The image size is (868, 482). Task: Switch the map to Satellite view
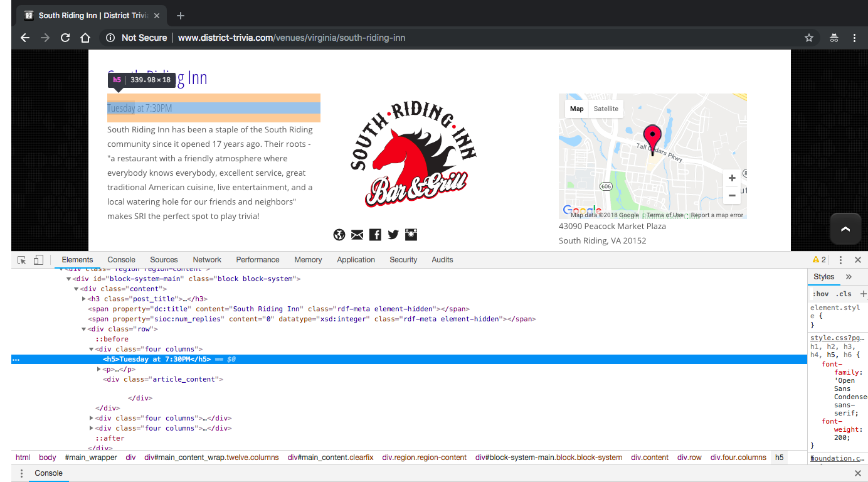(x=606, y=109)
